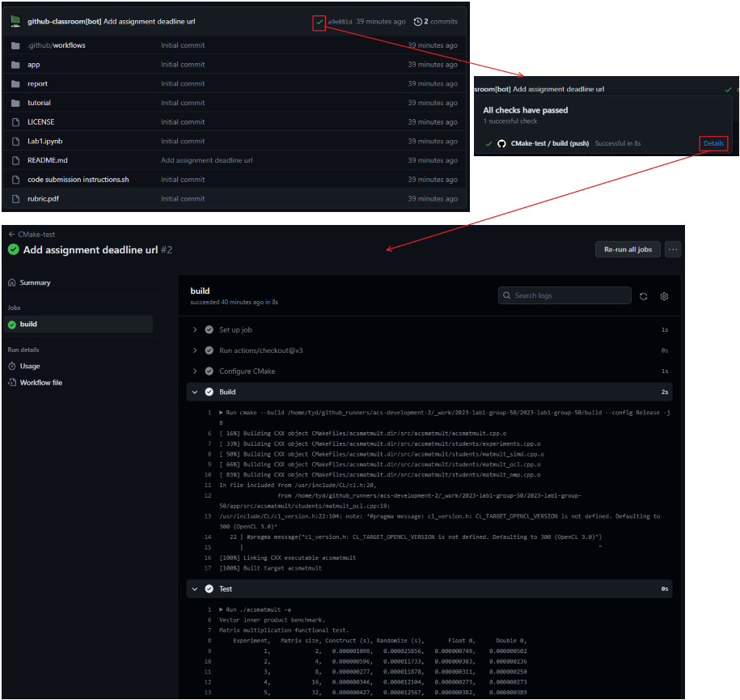The width and height of the screenshot is (740, 700).
Task: Click the back arrow to CMake-test
Action: [x=12, y=235]
